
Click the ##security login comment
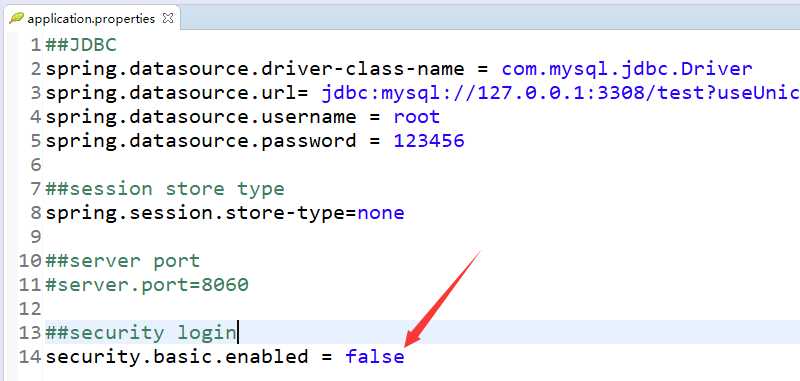pyautogui.click(x=141, y=333)
